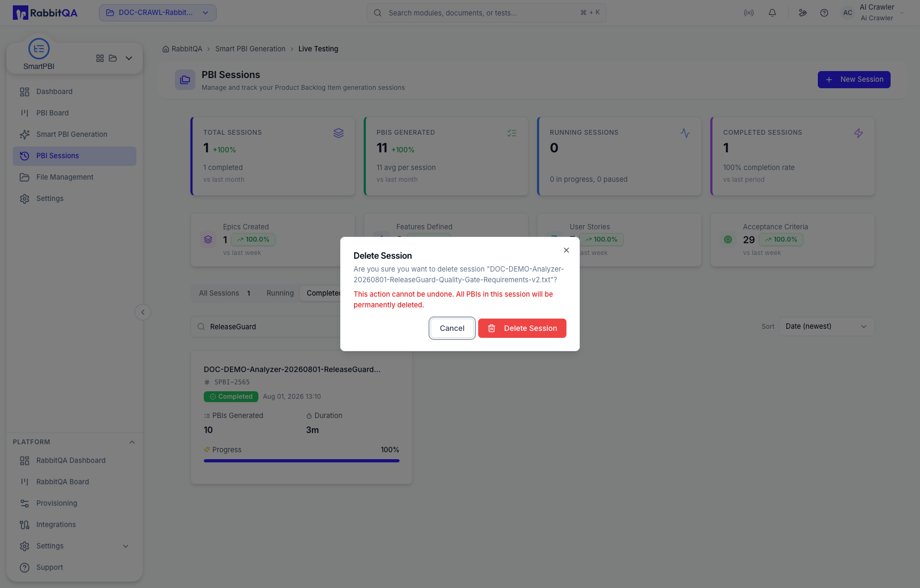The width and height of the screenshot is (920, 588).
Task: Collapse the sidebar with the chevron handle
Action: pyautogui.click(x=143, y=312)
